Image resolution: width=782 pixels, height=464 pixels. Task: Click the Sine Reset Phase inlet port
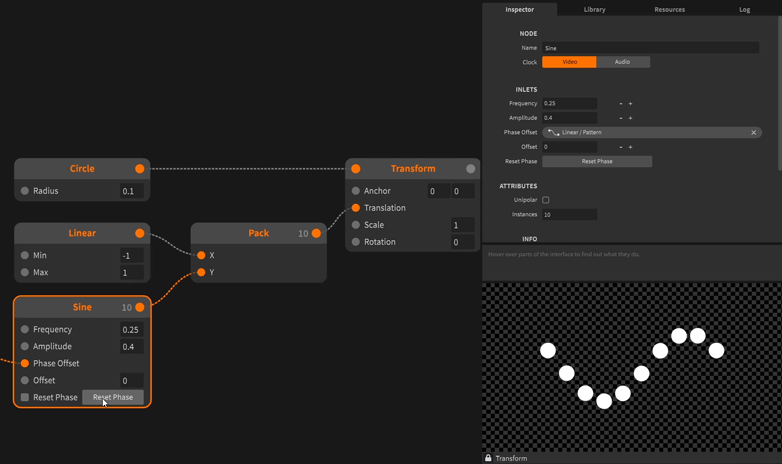[24, 397]
